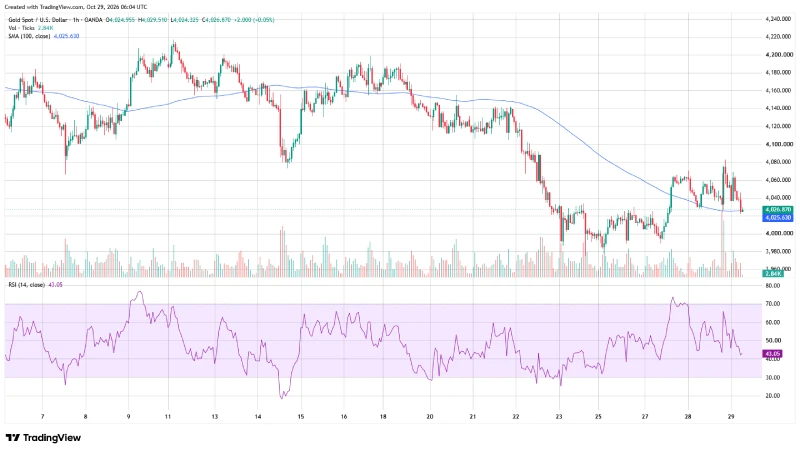Click the RSI axis label 50.00
The height and width of the screenshot is (452, 800).
773,340
